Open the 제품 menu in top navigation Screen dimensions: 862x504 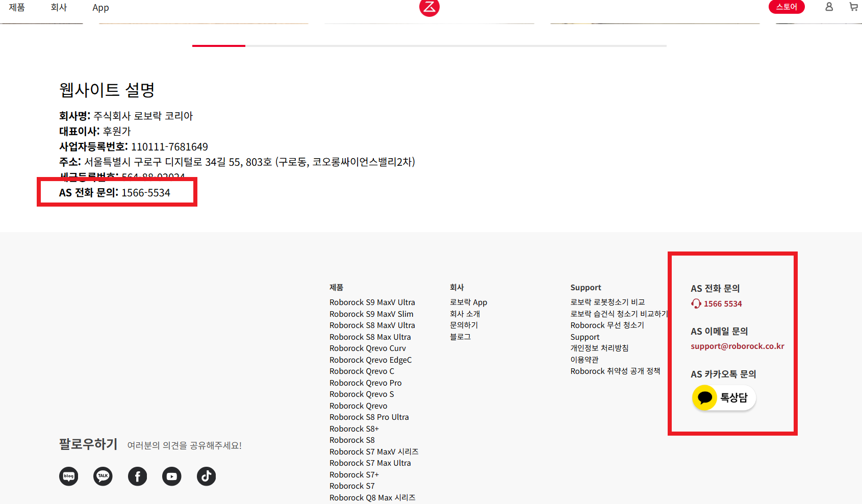pyautogui.click(x=17, y=7)
